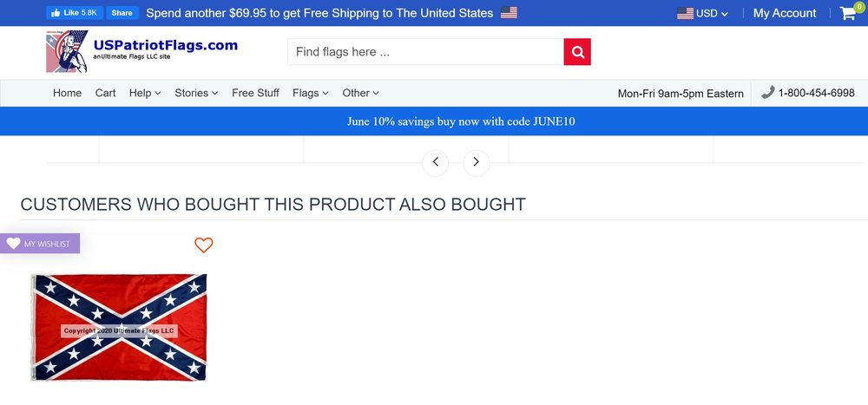
Task: Click the United States flag icon
Action: point(509,13)
